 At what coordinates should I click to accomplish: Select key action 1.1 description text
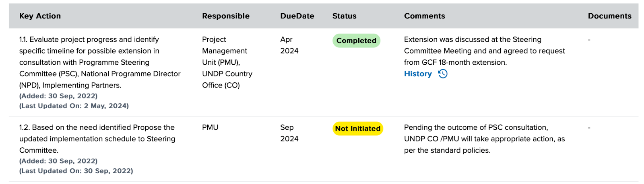[x=100, y=62]
